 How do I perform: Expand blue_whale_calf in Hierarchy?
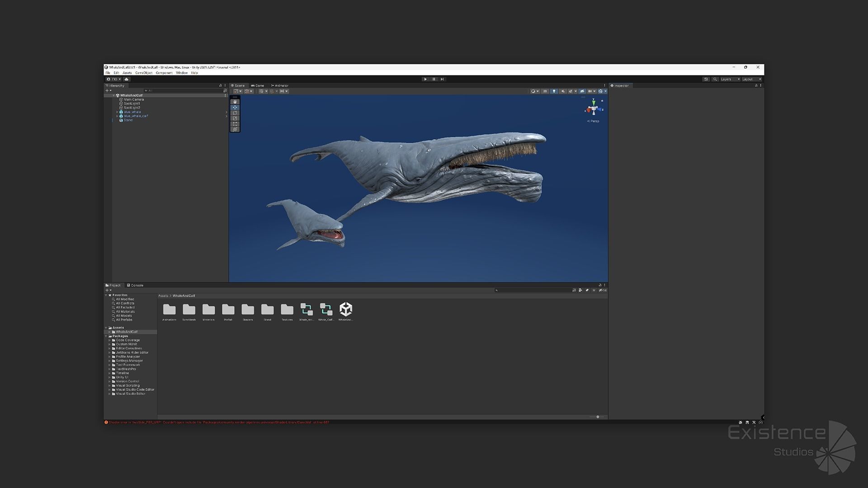tap(117, 116)
